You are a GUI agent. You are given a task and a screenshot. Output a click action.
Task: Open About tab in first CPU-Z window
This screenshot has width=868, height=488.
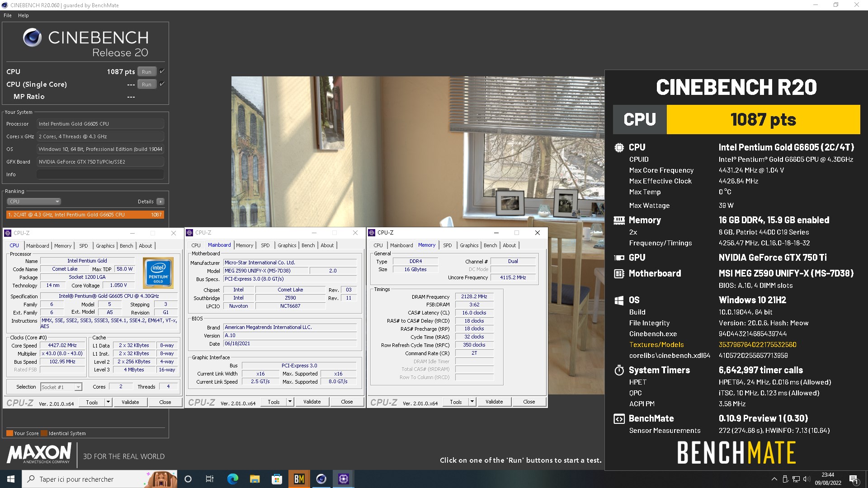click(x=146, y=246)
